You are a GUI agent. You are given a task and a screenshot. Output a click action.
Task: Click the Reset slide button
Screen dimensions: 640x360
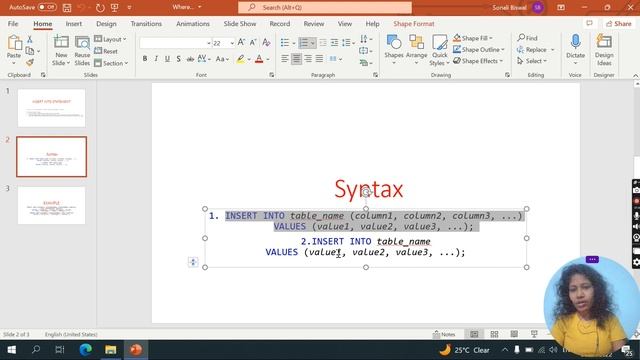point(106,51)
